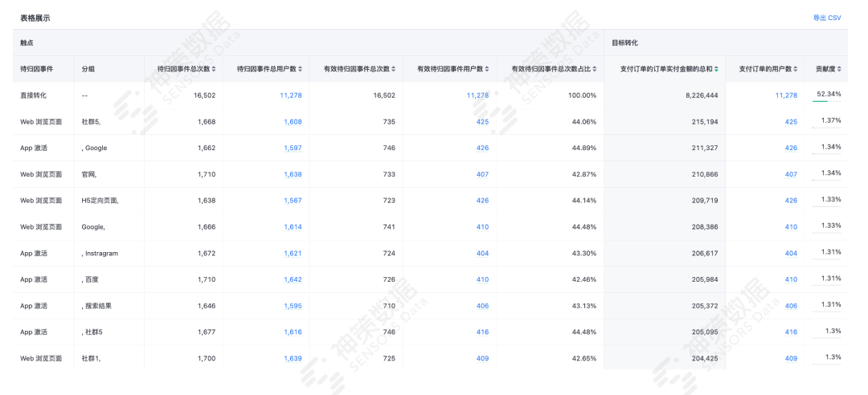This screenshot has height=395, width=868.
Task: Select the 205,984 payment amount cell
Action: pos(665,279)
